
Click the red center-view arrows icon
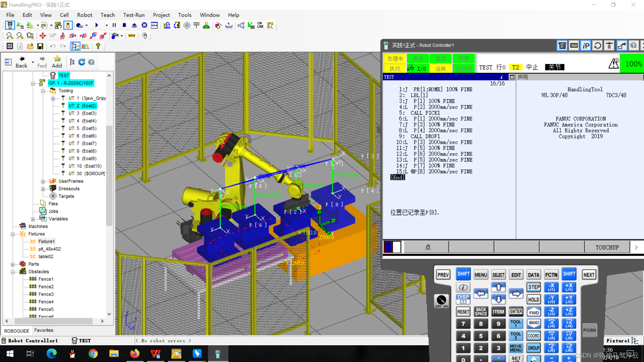click(43, 36)
